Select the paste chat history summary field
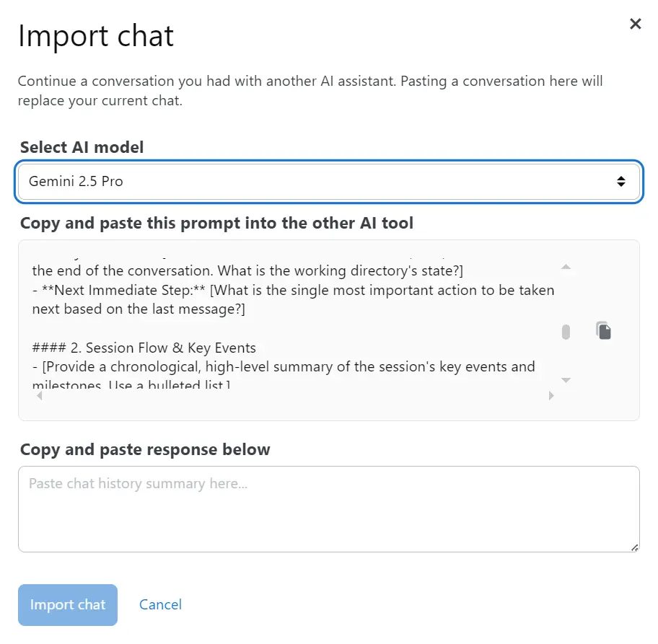 (x=329, y=509)
